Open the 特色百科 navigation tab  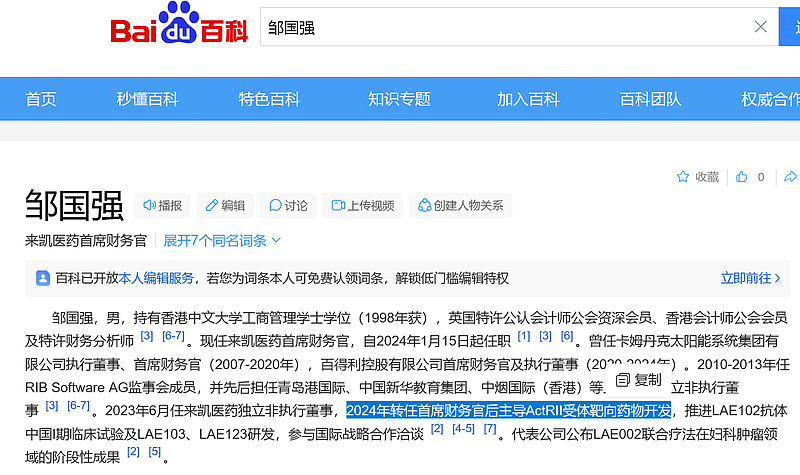tap(269, 99)
